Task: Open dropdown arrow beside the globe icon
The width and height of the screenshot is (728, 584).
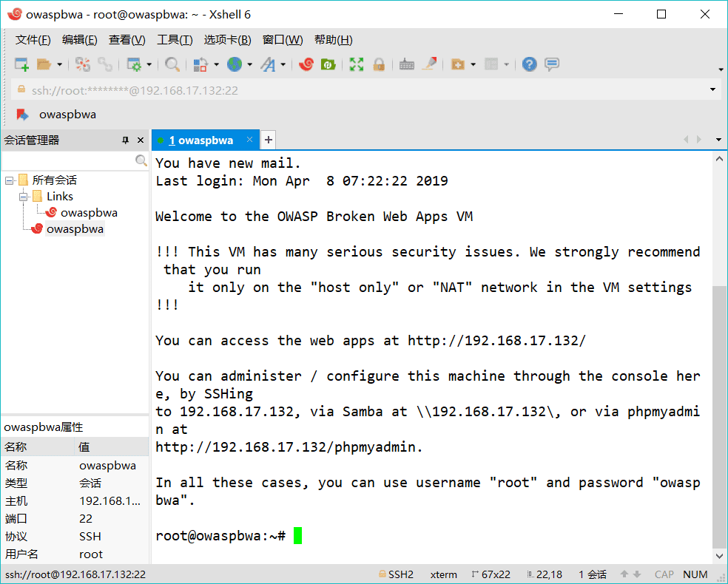Action: pos(250,64)
